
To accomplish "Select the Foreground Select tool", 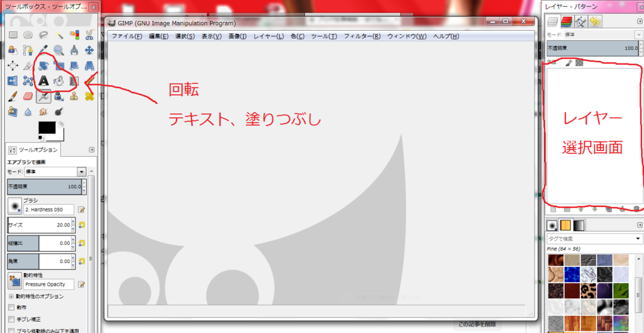I will pos(13,50).
